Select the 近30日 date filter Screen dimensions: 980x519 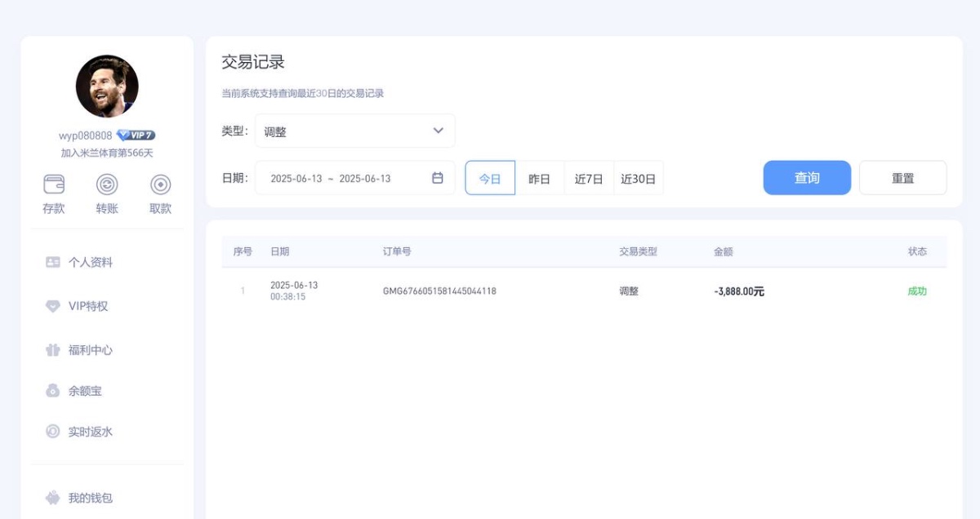point(638,178)
